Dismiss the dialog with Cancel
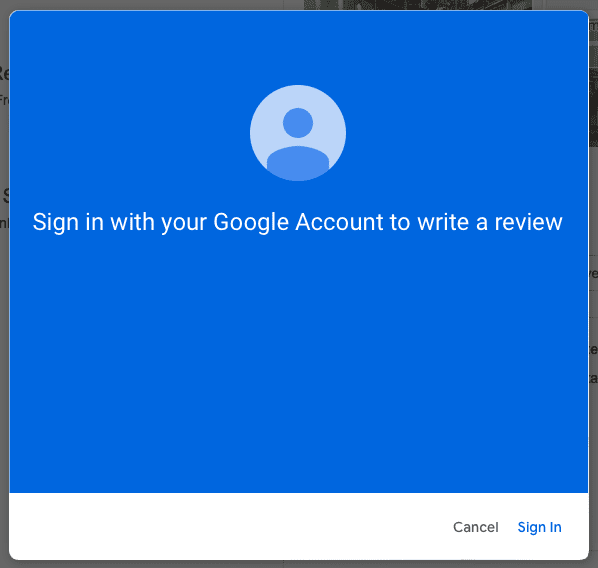The image size is (598, 568). [x=476, y=527]
